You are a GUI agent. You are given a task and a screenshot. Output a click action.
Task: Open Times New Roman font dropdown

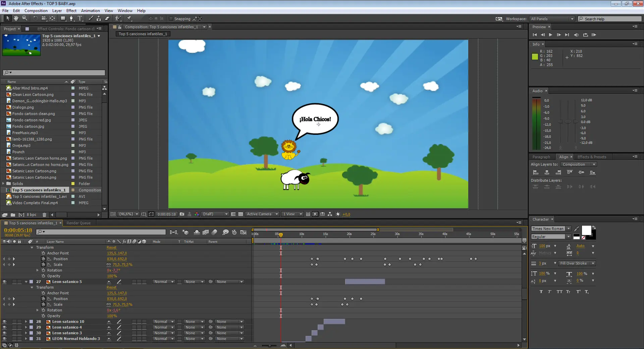551,229
